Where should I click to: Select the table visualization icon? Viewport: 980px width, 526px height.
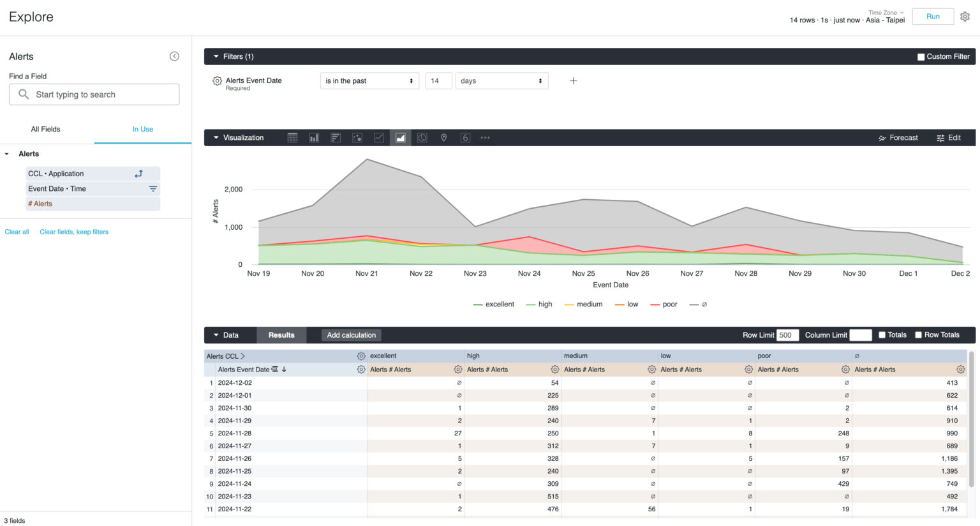[x=292, y=138]
